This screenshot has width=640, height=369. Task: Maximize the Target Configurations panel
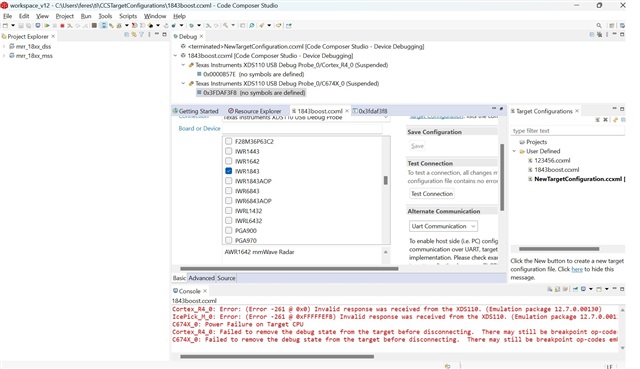point(622,109)
